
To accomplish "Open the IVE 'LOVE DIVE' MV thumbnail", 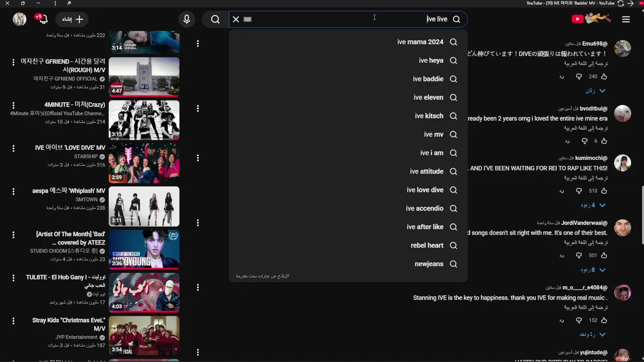I will 144,163.
